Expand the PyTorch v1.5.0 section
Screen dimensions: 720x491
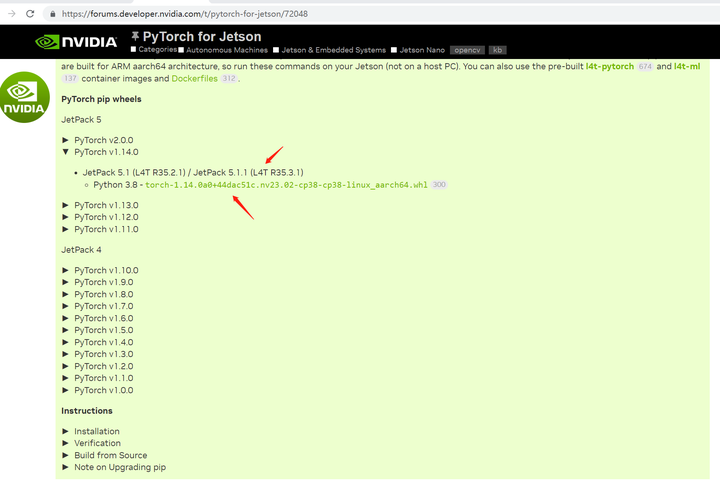[98, 330]
